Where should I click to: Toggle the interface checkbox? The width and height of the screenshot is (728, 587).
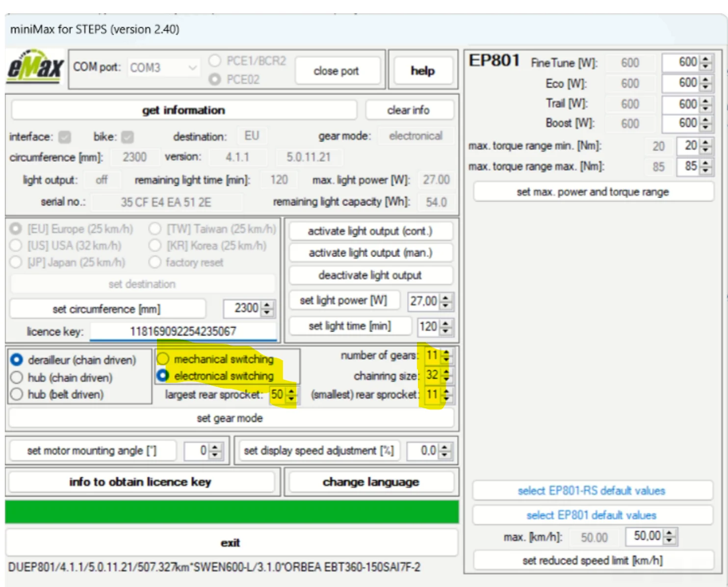pos(64,137)
